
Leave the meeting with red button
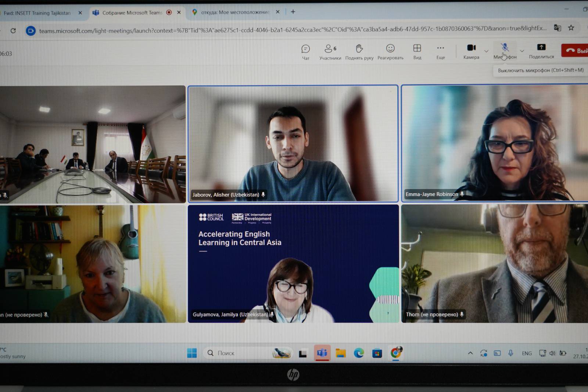575,51
